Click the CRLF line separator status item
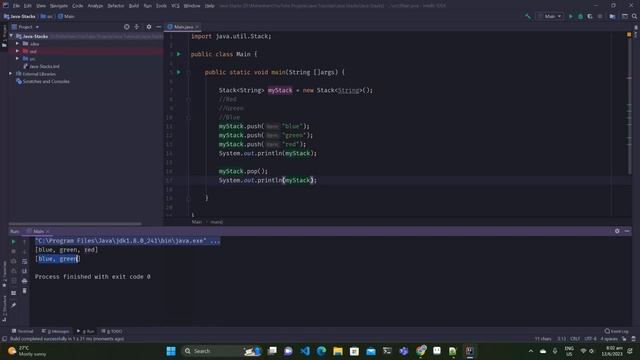 pos(575,339)
